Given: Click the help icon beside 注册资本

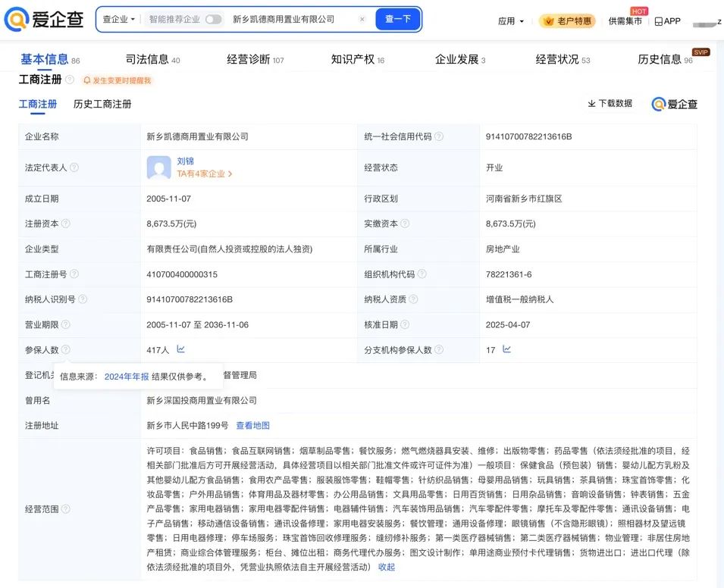Looking at the screenshot, I should pyautogui.click(x=66, y=224).
